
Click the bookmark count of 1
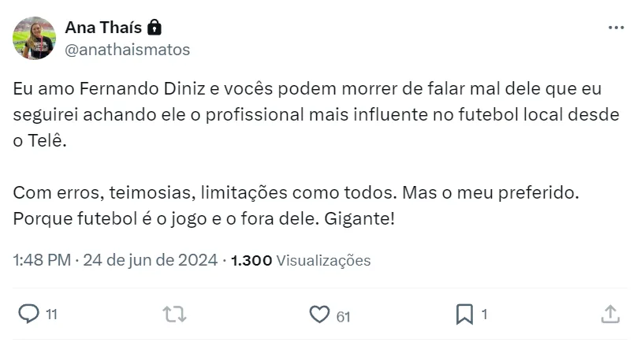point(484,314)
